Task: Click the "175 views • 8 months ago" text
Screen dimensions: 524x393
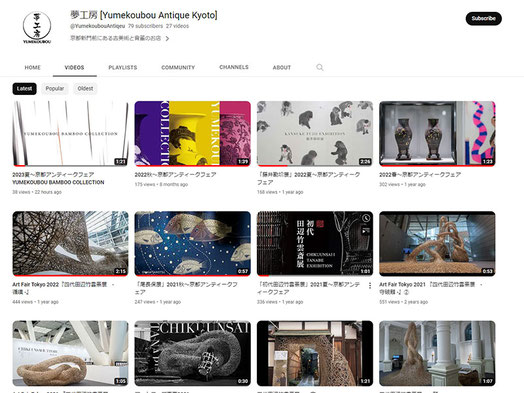Action: tap(161, 184)
